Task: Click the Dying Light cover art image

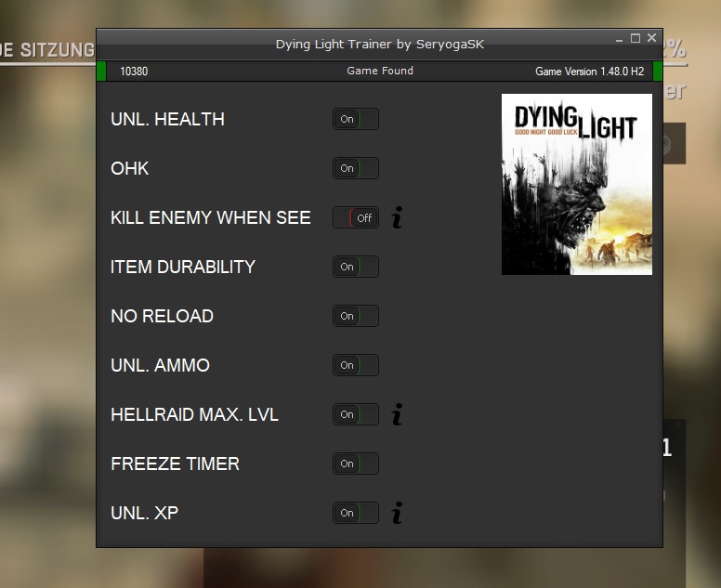Action: pos(576,184)
